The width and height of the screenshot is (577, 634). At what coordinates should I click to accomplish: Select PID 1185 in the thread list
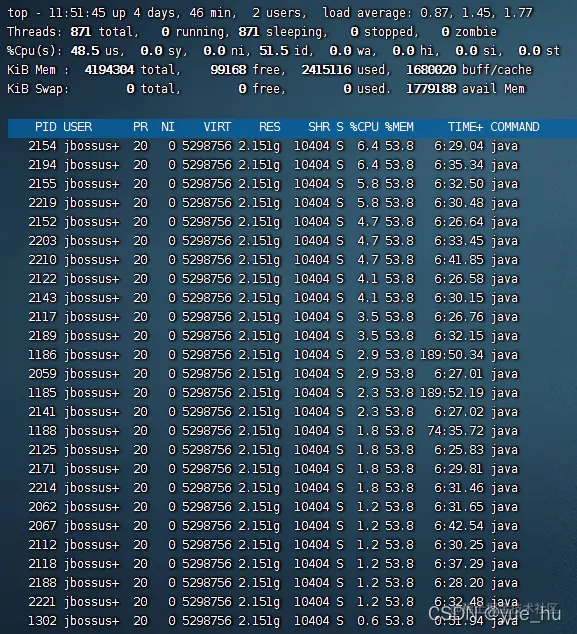42,393
